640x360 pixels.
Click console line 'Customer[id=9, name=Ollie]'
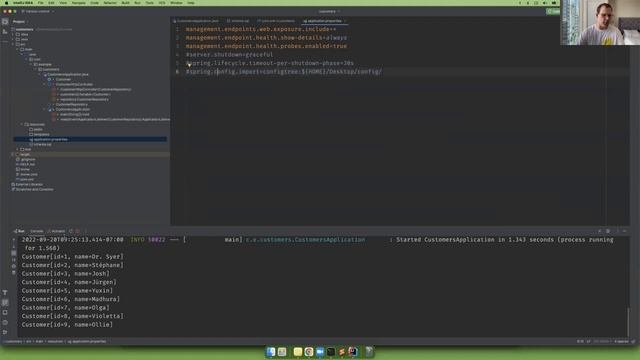67,324
